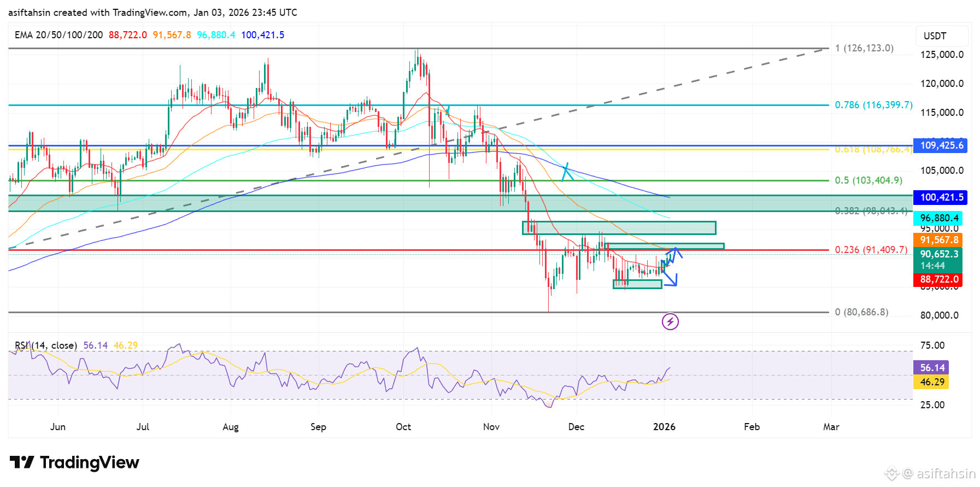980x487 pixels.
Task: Click the TradingView logo at bottom left
Action: (74, 462)
